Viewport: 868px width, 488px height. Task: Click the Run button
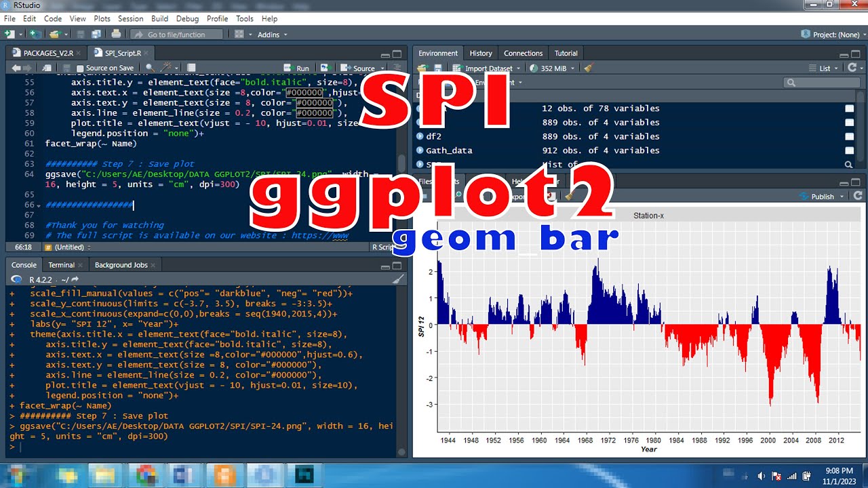(297, 68)
